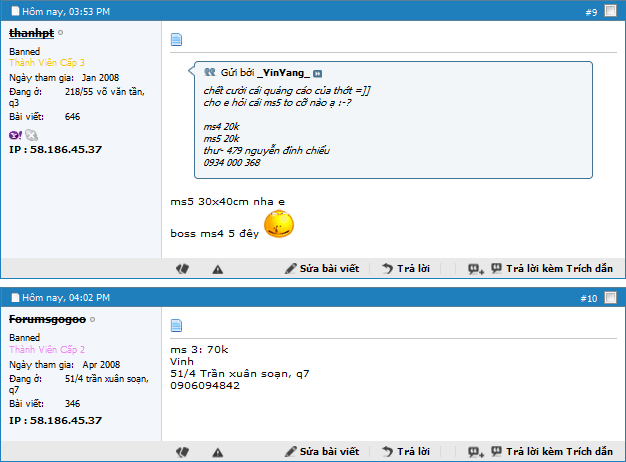Click the text 'ms5 30x40cm nha e'
626x462 pixels.
pyautogui.click(x=228, y=202)
